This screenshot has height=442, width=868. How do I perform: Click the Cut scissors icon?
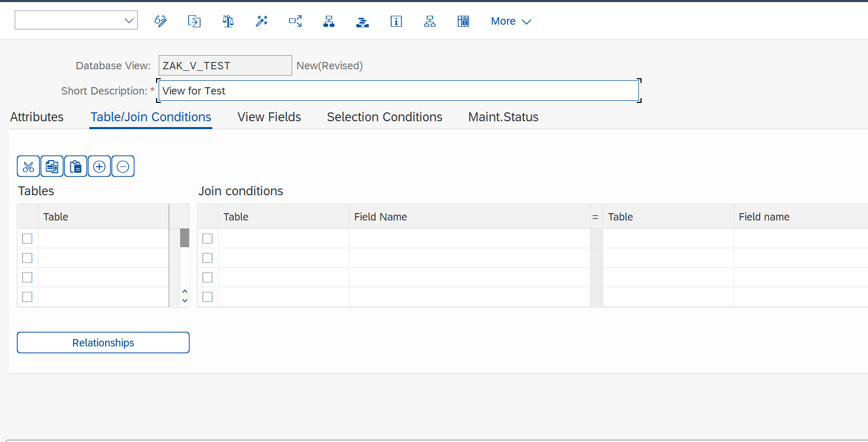click(x=28, y=166)
